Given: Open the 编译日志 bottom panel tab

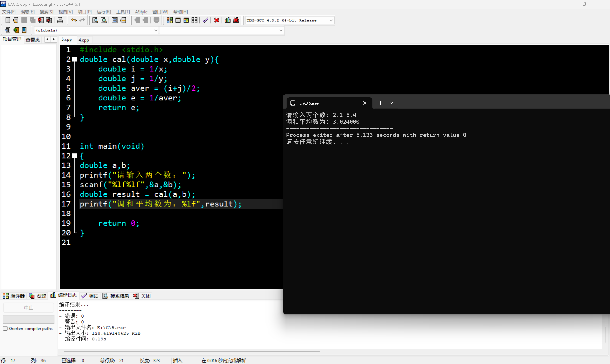Looking at the screenshot, I should [64, 295].
